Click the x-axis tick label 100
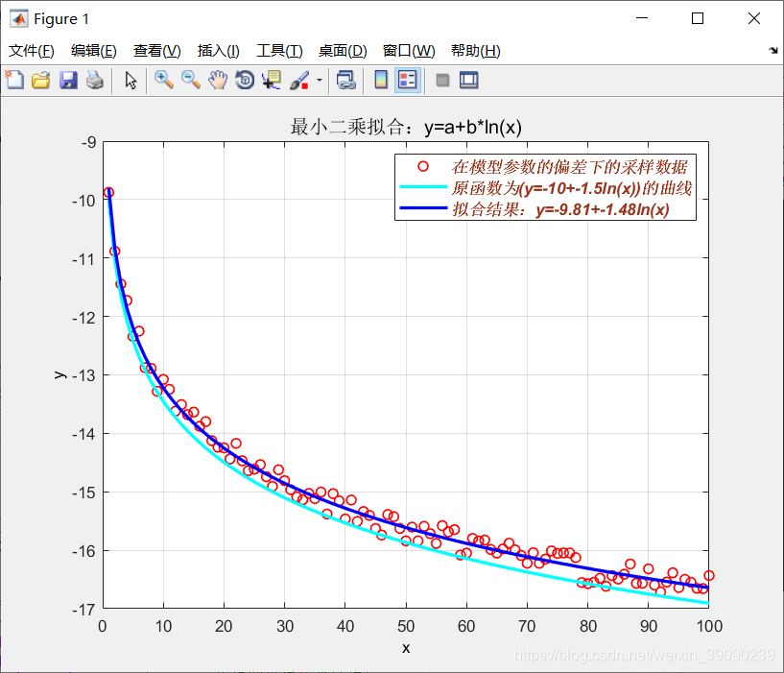 (x=709, y=626)
